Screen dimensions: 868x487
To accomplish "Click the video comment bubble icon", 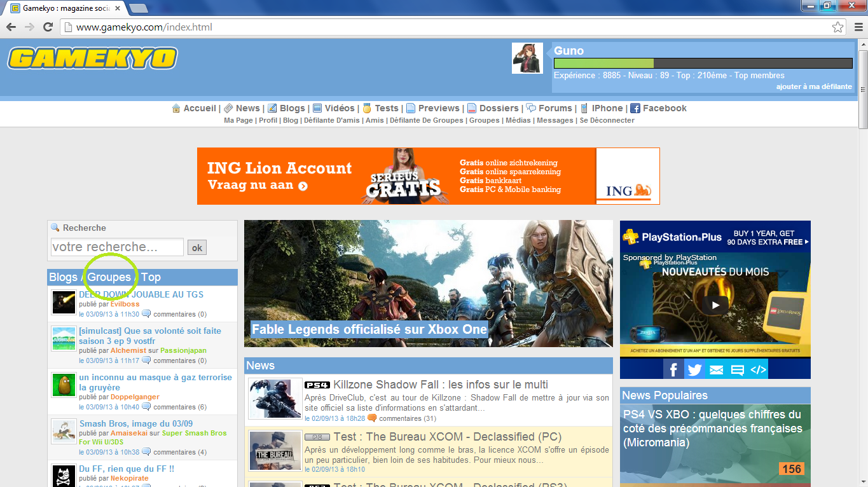I will [737, 369].
